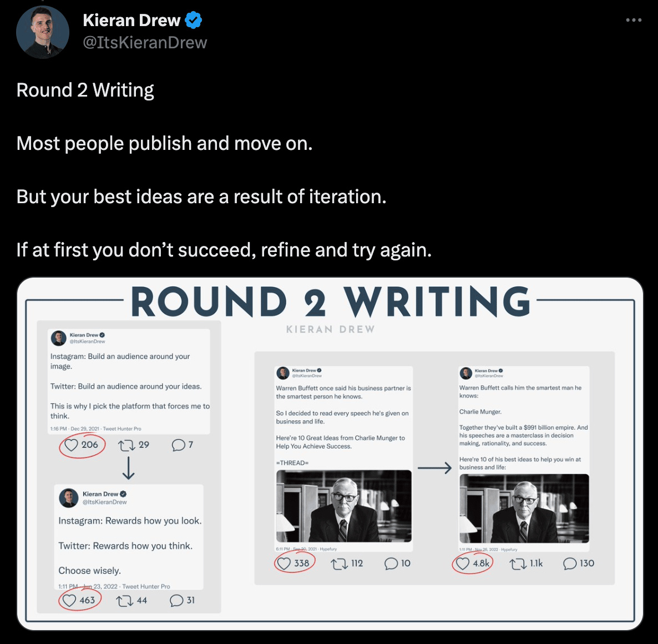Open the Round 2 Writing attached image
This screenshot has width=658, height=644.
click(x=330, y=454)
